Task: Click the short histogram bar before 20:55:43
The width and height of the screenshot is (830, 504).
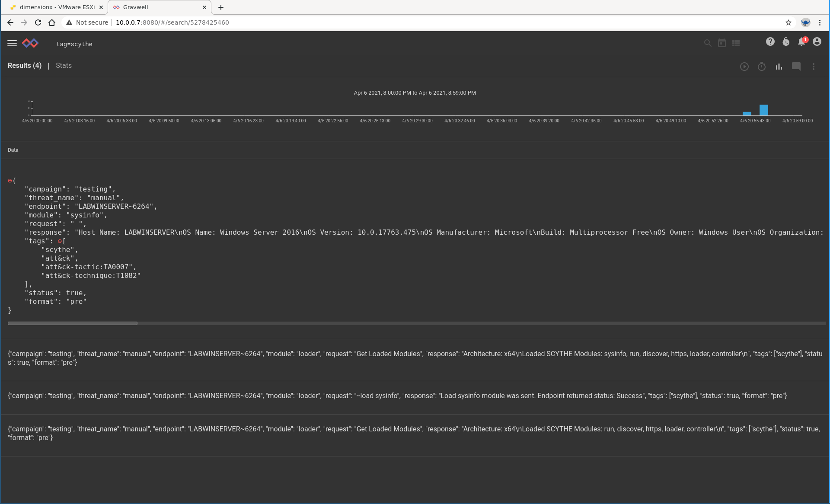Action: pos(747,114)
